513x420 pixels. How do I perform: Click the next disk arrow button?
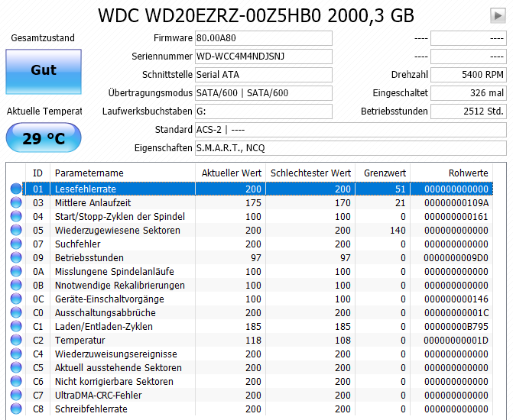[x=498, y=16]
